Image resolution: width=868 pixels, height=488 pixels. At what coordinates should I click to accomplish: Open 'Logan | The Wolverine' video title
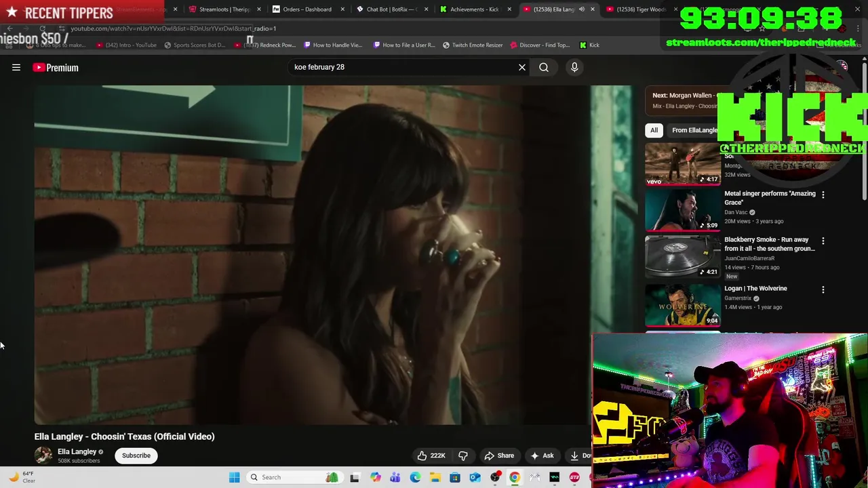(x=755, y=289)
